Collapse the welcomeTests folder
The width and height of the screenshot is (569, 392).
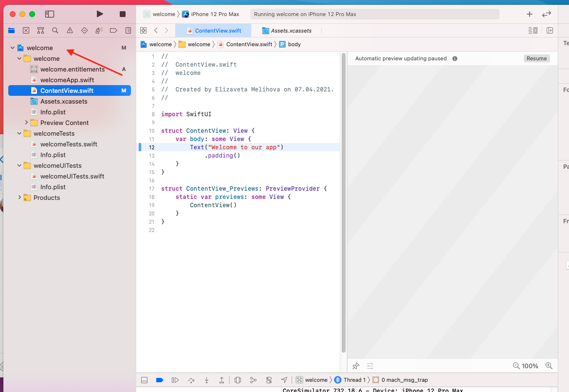19,133
